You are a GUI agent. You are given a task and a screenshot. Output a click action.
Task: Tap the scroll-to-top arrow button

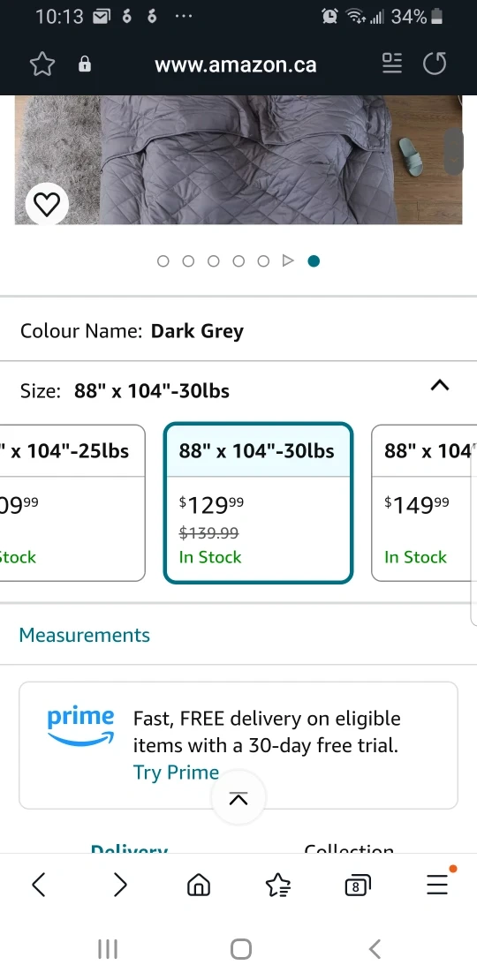(x=238, y=798)
